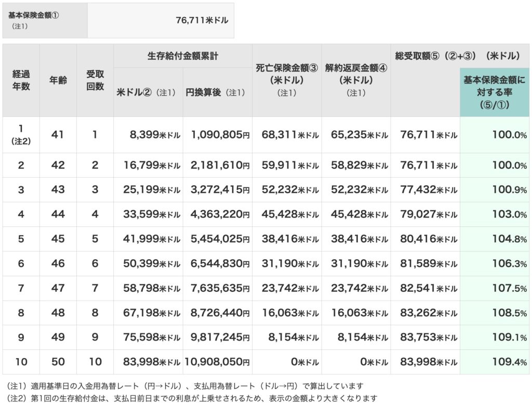Select the 円換算後 sub-column header
Image resolution: width=532 pixels, height=405 pixels.
(217, 92)
